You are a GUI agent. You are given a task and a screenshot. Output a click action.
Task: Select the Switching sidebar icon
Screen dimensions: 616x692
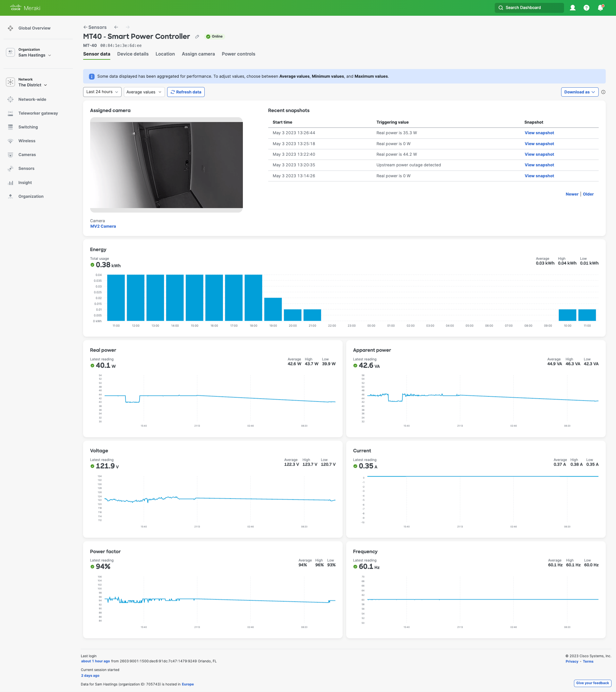pos(10,127)
